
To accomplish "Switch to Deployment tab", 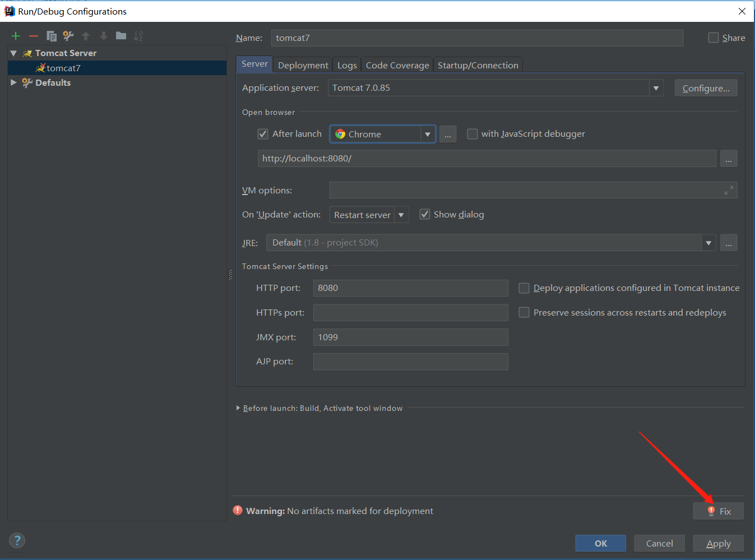I will click(303, 65).
